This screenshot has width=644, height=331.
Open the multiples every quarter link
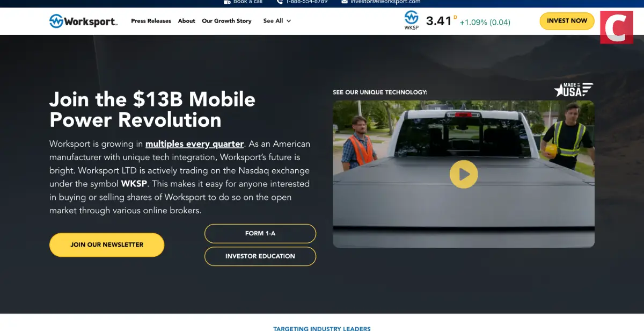click(x=195, y=144)
